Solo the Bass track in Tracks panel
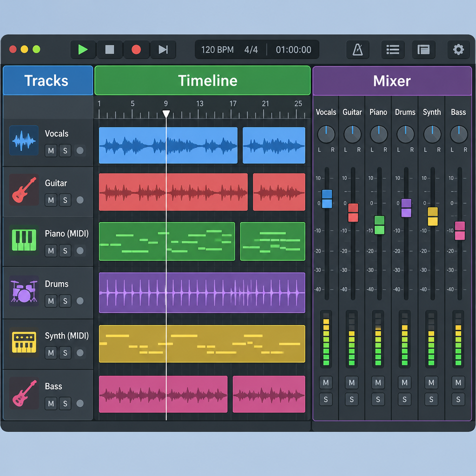 point(65,403)
